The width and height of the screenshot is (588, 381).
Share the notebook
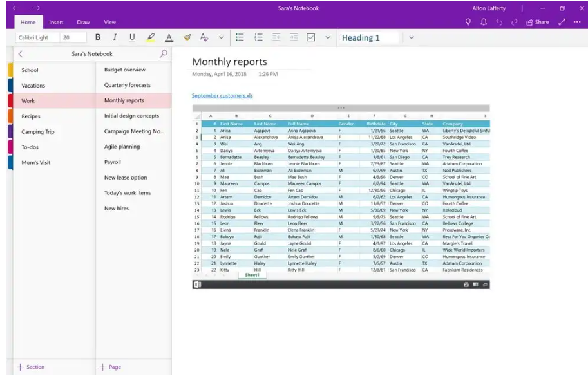coord(538,22)
